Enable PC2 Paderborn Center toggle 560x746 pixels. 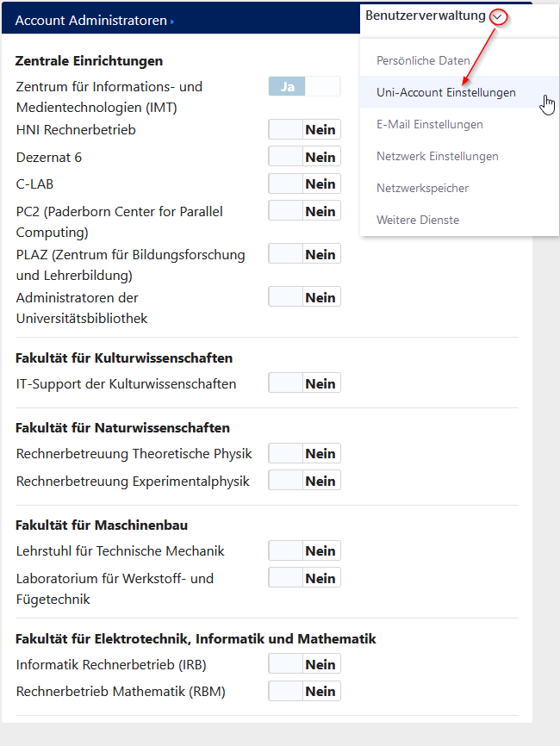(x=304, y=211)
